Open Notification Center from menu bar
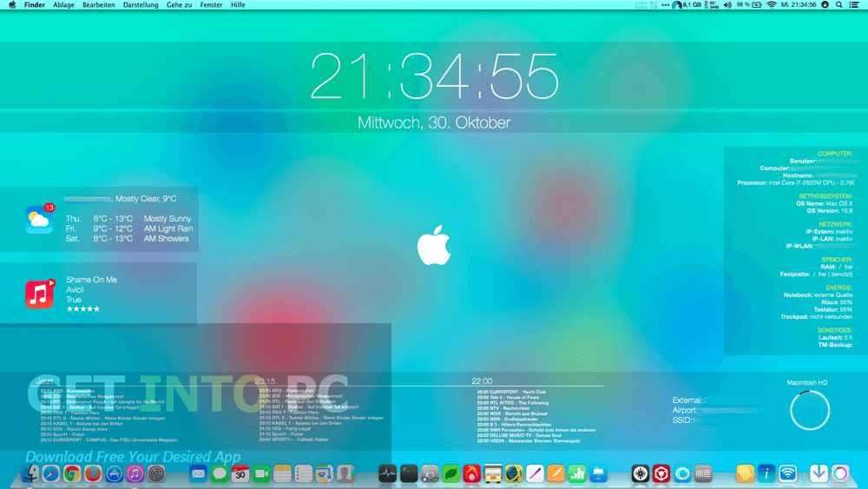The height and width of the screenshot is (489, 868). click(x=854, y=4)
